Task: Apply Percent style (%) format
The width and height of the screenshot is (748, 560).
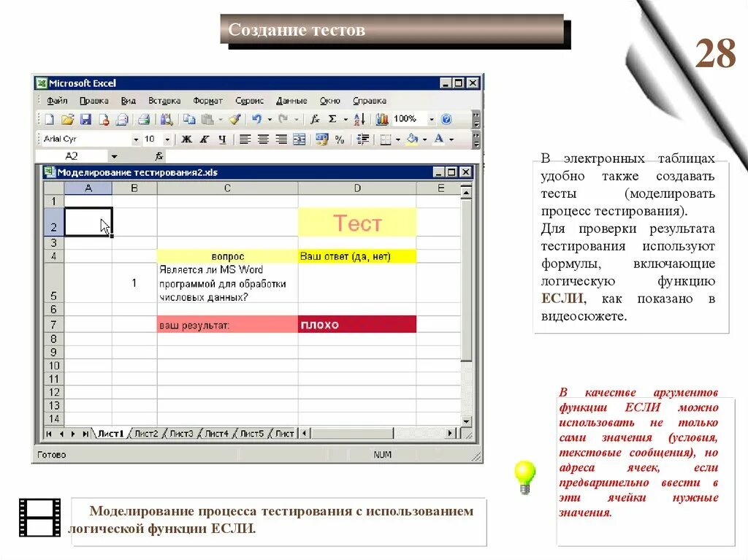Action: pyautogui.click(x=340, y=139)
